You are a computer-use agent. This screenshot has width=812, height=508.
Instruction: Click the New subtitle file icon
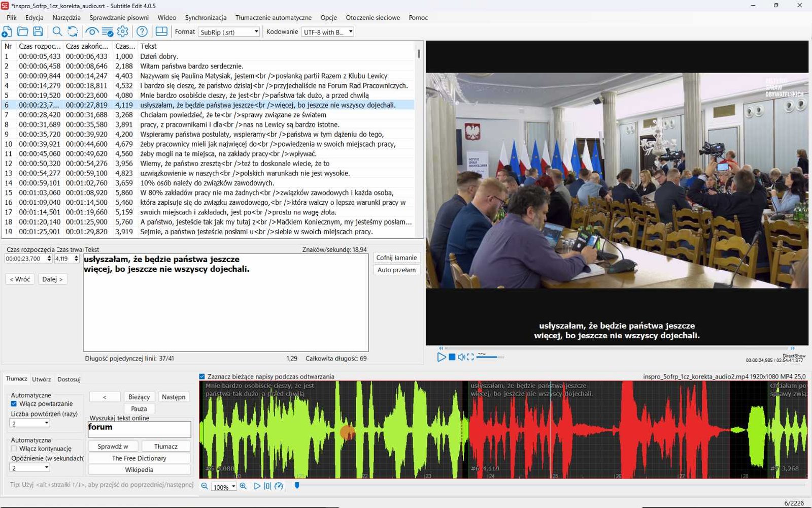7,31
